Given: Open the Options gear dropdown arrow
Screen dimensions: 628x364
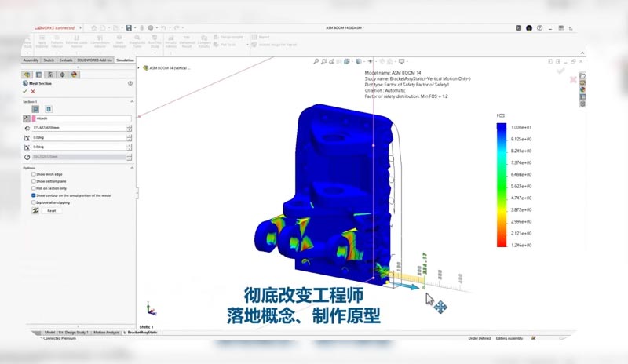Looking at the screenshot, I should pos(157,28).
